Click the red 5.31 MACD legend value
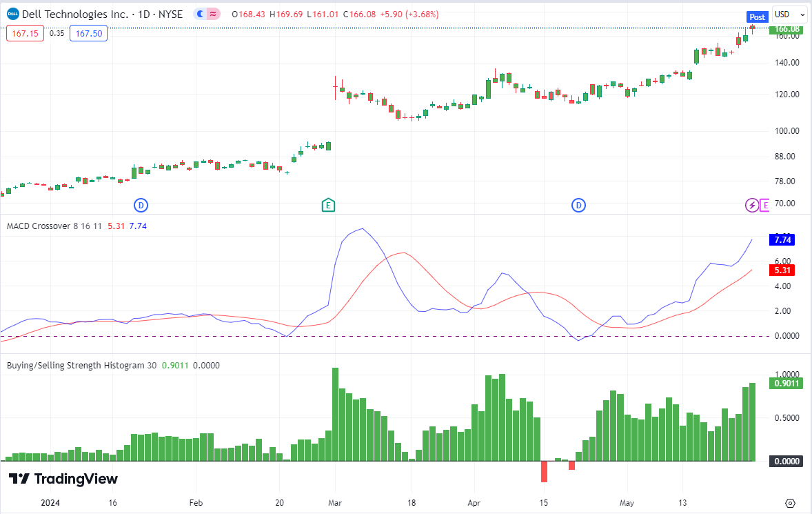Screen dimensions: 812x514 (116, 226)
